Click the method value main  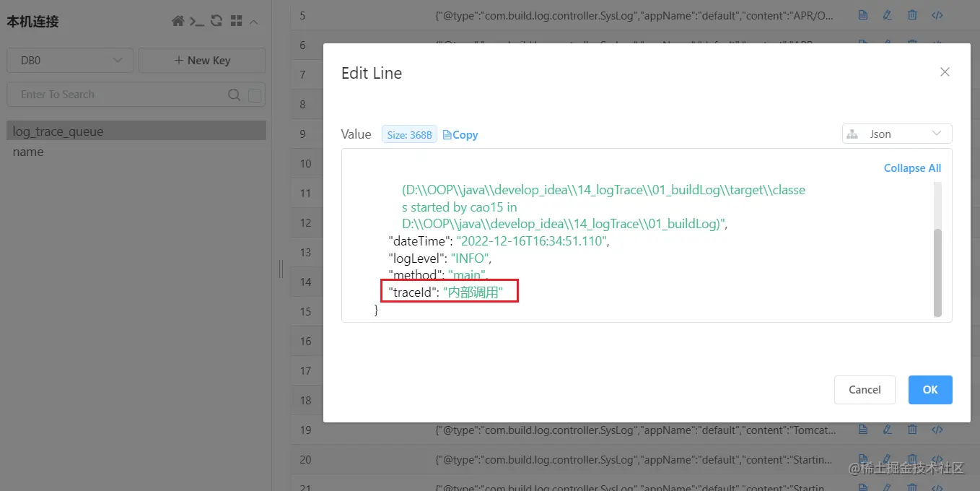(x=466, y=275)
